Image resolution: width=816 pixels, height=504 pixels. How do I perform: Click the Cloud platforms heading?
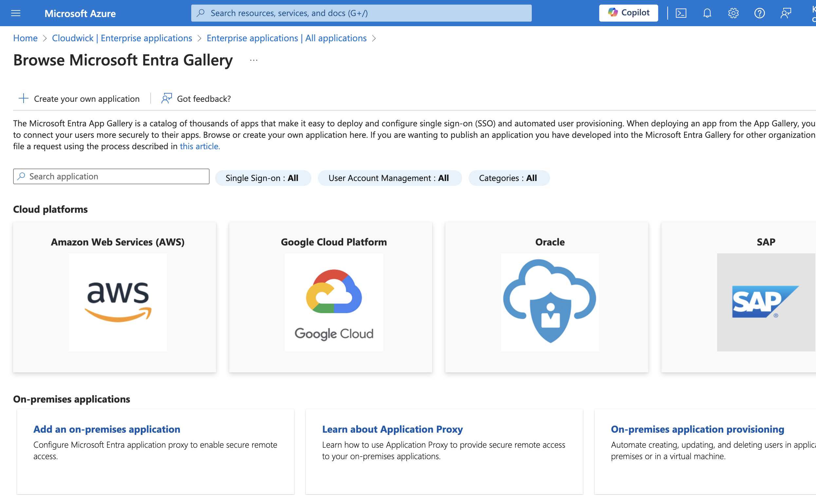pyautogui.click(x=50, y=209)
